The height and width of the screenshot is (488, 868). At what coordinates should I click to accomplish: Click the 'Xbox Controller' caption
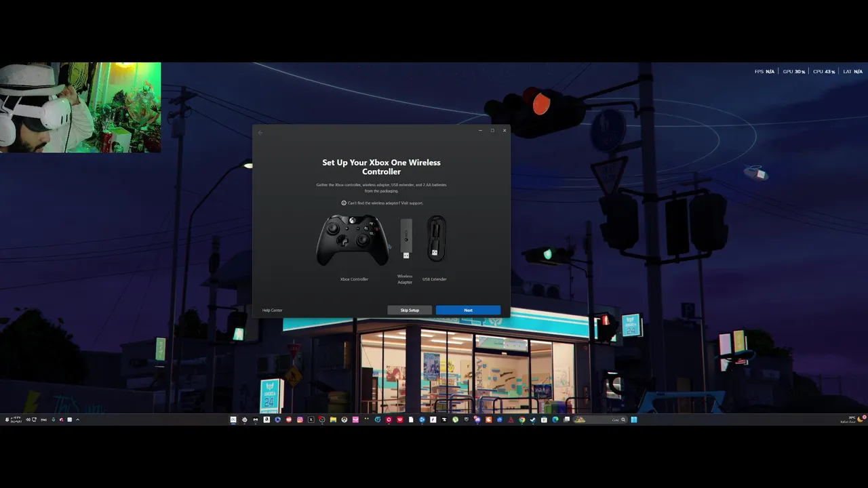pos(354,279)
